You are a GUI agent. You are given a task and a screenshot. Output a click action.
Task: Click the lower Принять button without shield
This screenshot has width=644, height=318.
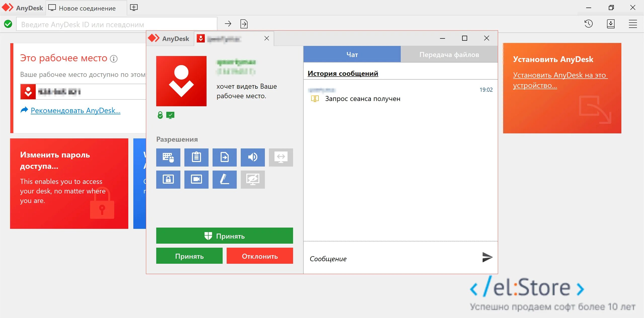[189, 256]
